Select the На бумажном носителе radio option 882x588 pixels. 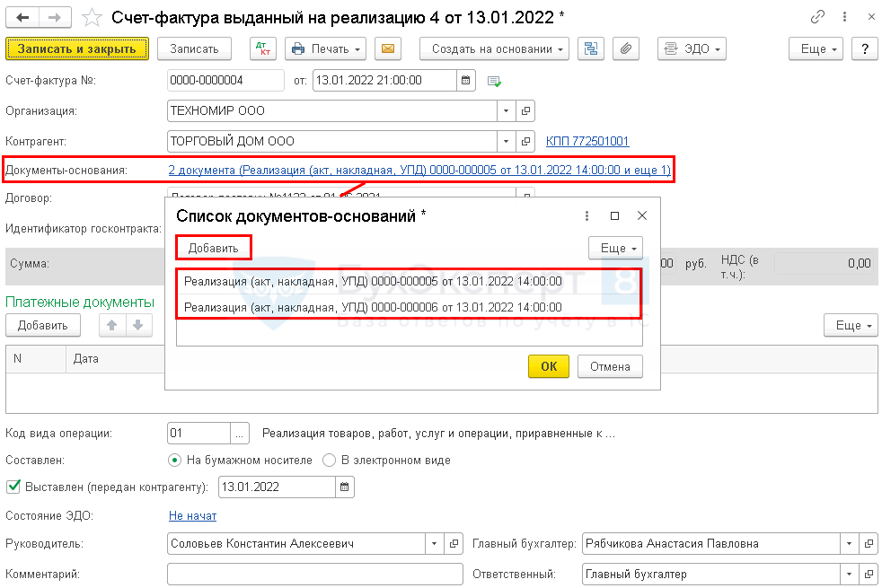176,461
